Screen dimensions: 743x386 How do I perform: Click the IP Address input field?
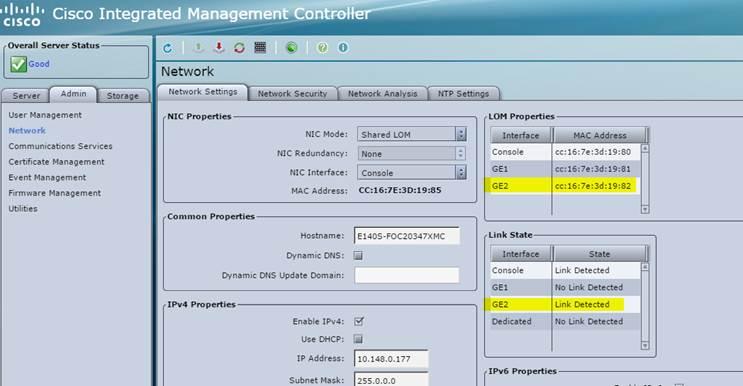(x=391, y=359)
